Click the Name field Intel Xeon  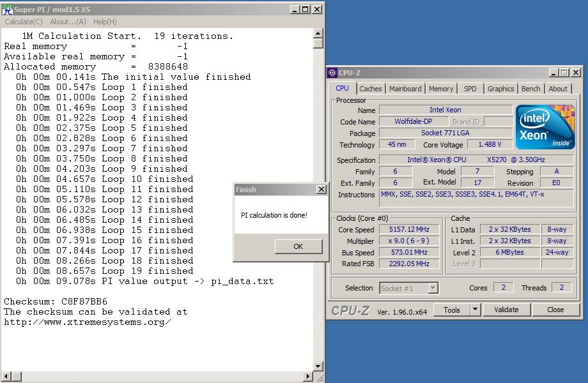coord(445,110)
